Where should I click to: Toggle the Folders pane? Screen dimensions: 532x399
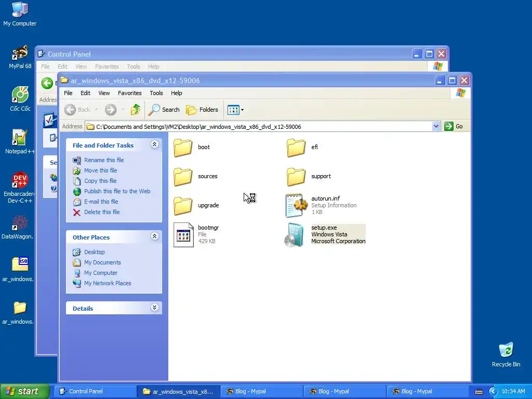tap(202, 110)
